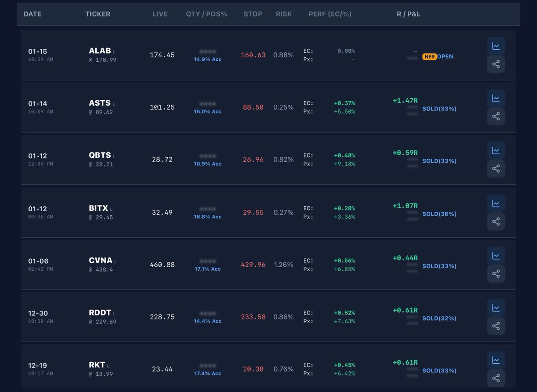Viewport: 537px width, 392px height.
Task: Click the 16.8% Acc position for BITX
Action: pos(208,217)
